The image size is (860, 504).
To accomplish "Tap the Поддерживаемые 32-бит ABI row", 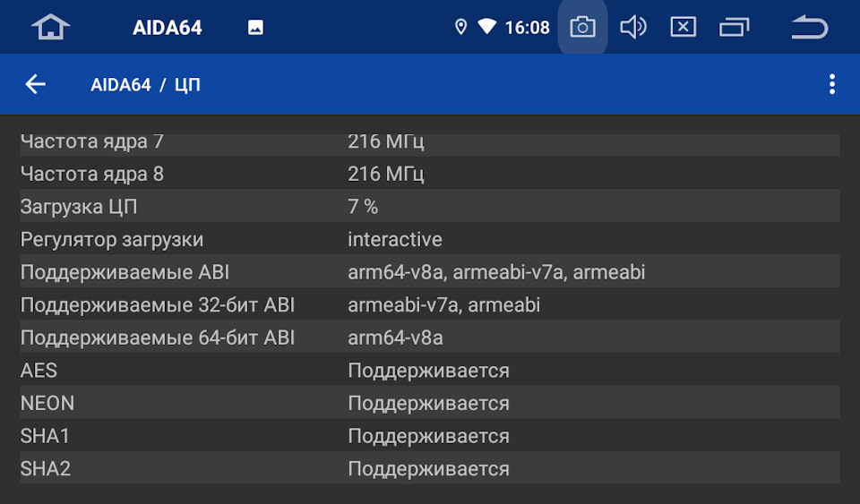I will point(430,305).
